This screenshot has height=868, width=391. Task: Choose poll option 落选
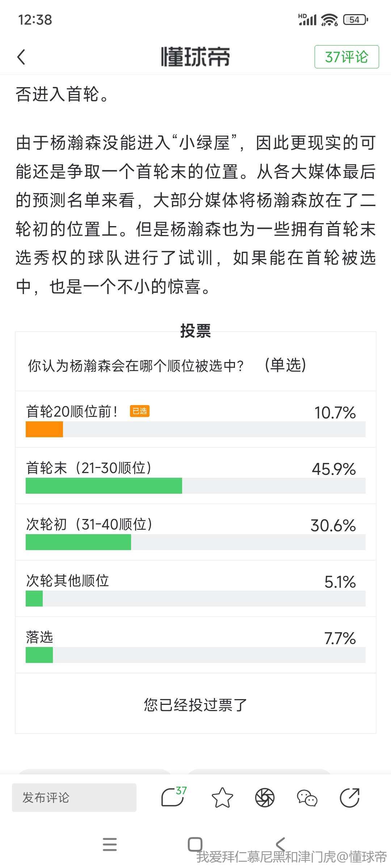[x=195, y=645]
